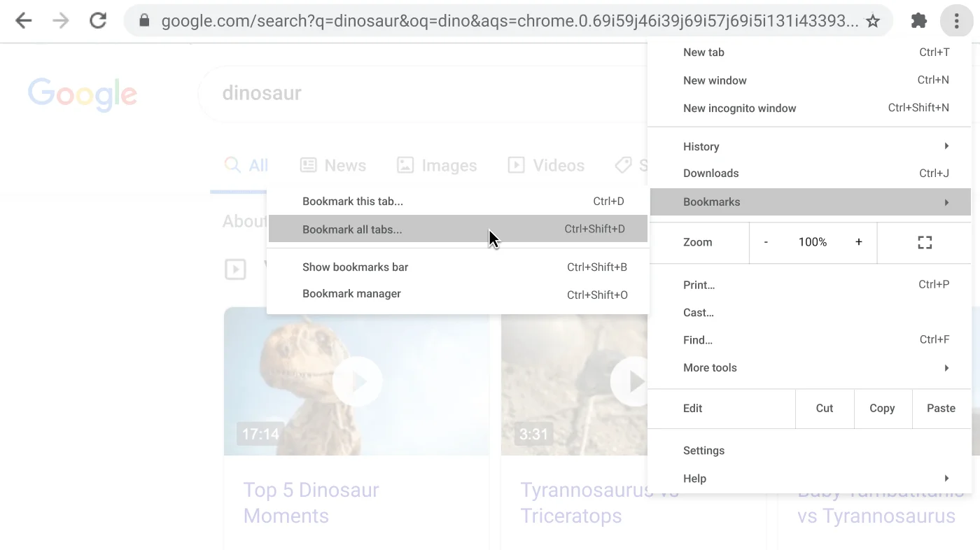Viewport: 980px width, 550px height.
Task: Bookmark the page using the star icon
Action: point(873,21)
